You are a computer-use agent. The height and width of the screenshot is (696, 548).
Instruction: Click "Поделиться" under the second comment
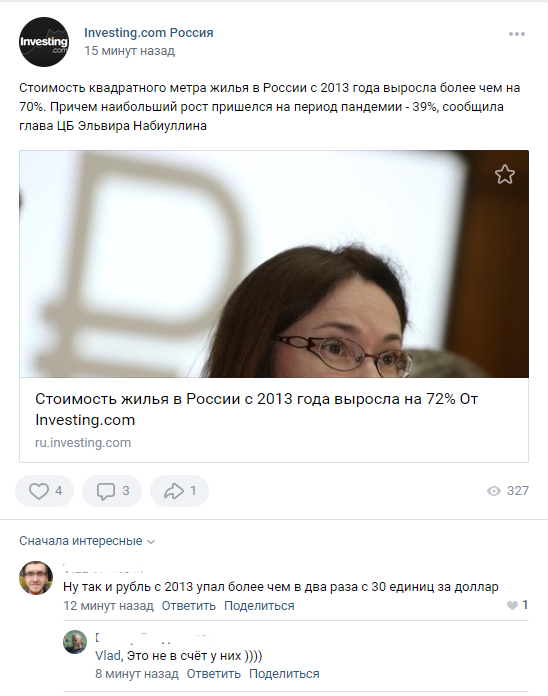click(x=284, y=674)
